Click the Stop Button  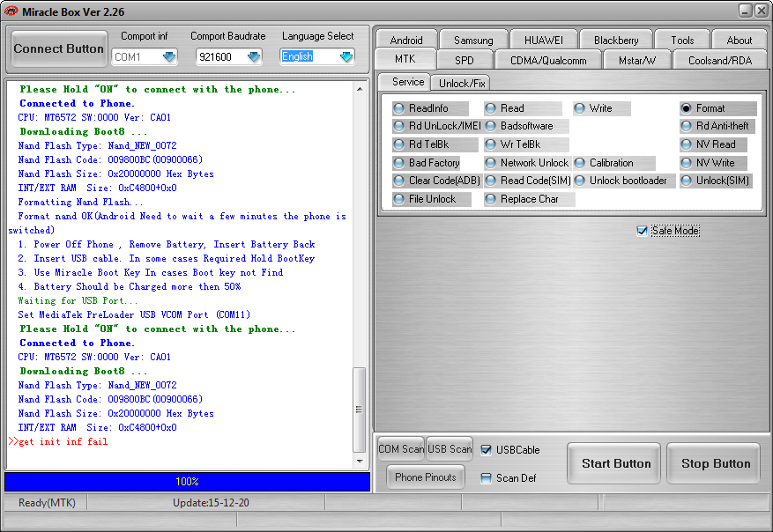click(x=713, y=463)
